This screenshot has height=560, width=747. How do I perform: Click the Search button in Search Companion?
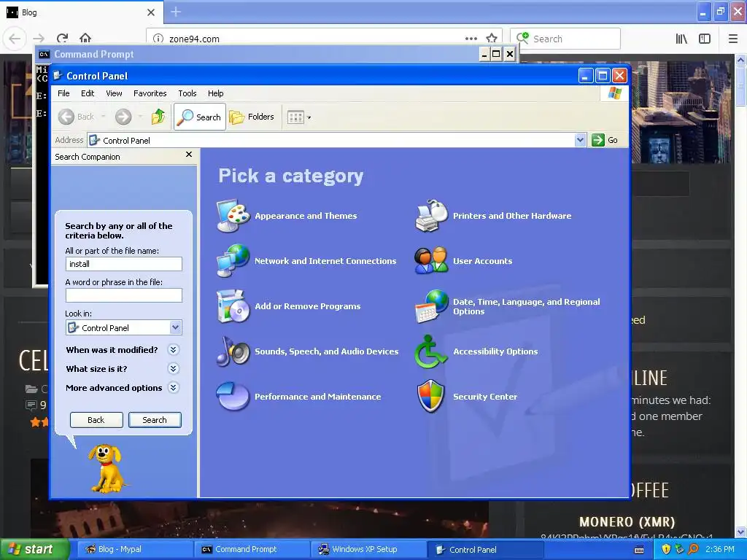[x=155, y=420]
